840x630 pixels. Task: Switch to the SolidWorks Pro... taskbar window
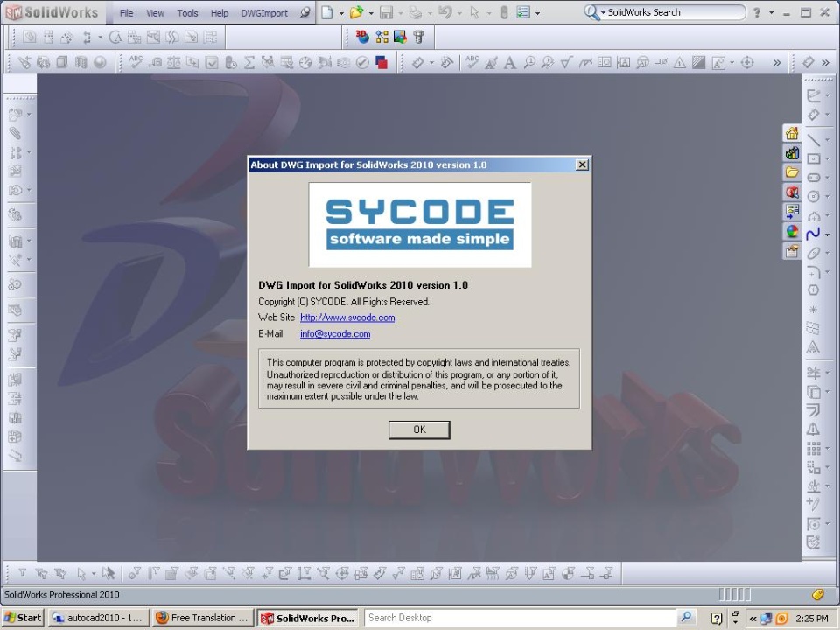click(307, 618)
